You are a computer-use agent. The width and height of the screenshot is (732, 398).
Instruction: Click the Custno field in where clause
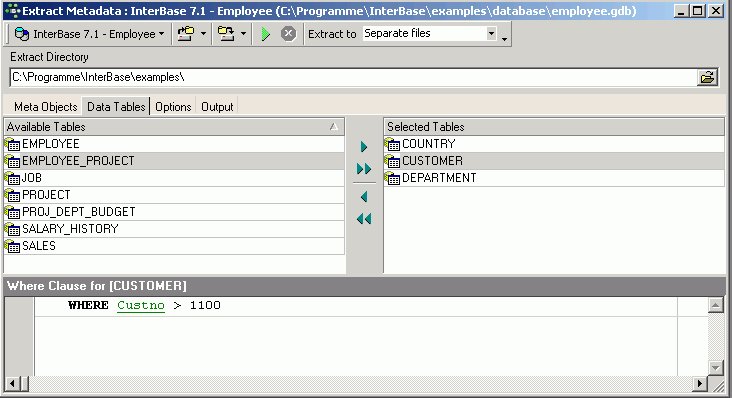[141, 306]
